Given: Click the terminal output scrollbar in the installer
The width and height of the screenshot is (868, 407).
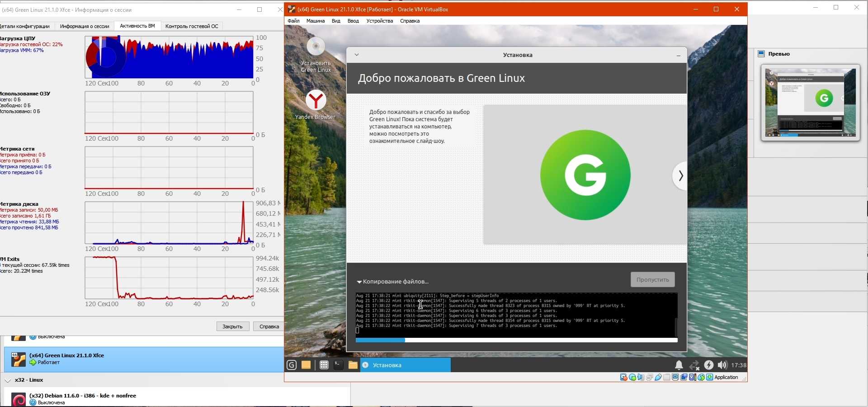Looking at the screenshot, I should tap(676, 327).
